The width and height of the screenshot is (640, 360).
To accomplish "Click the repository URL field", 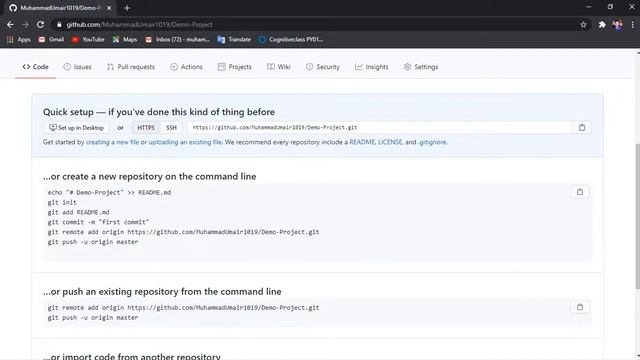I will pyautogui.click(x=380, y=127).
